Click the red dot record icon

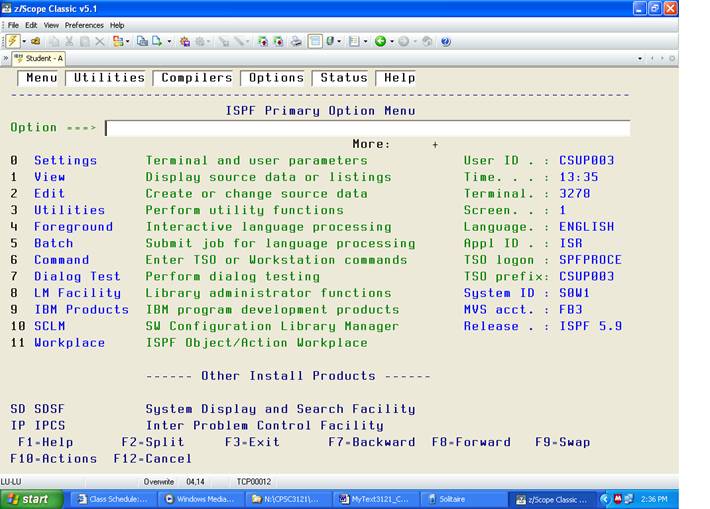278,42
